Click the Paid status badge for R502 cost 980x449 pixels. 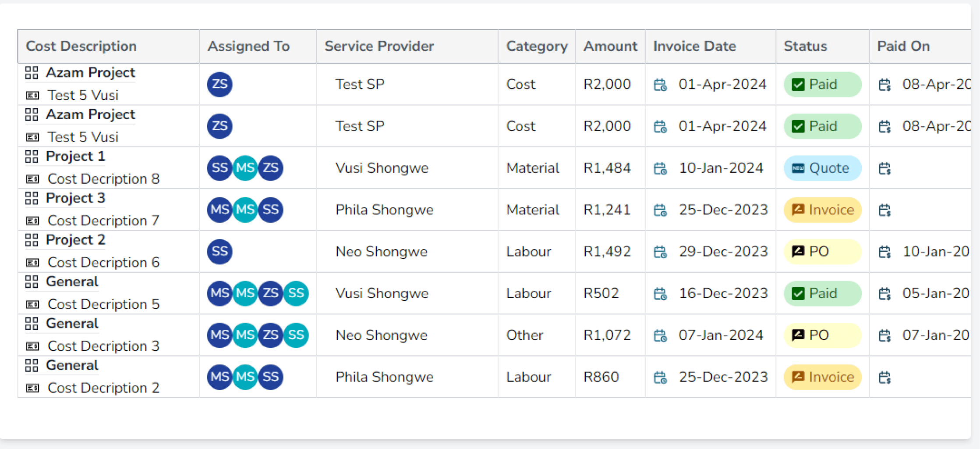822,293
